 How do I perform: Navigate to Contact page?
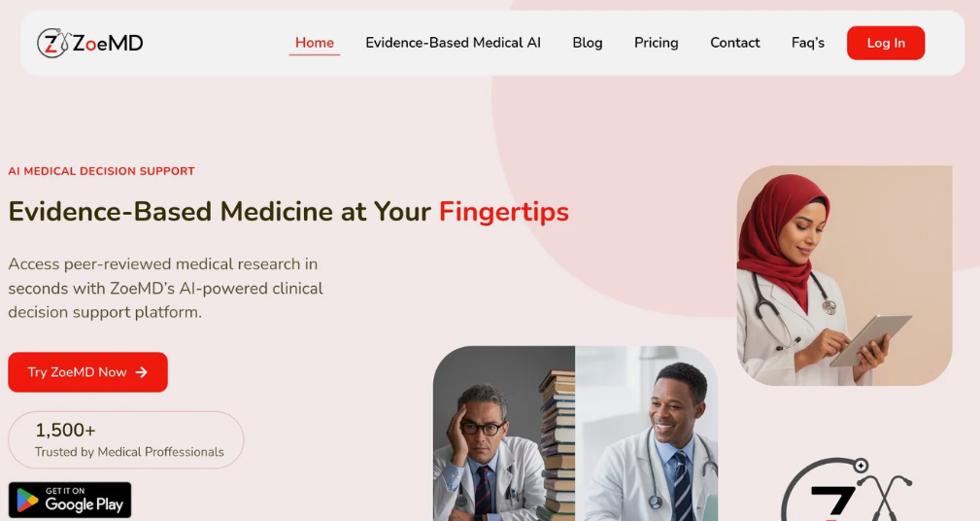coord(735,43)
